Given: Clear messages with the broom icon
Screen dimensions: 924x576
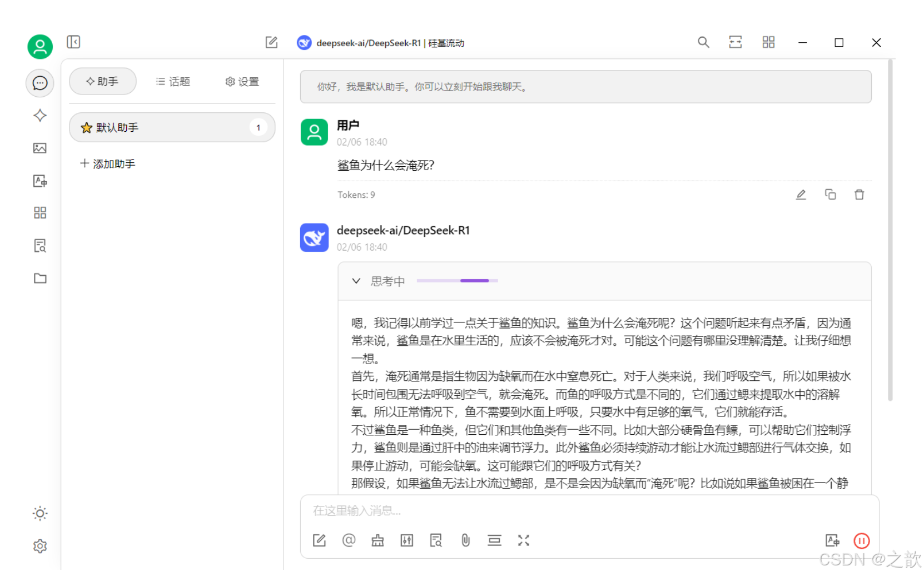Looking at the screenshot, I should 377,540.
